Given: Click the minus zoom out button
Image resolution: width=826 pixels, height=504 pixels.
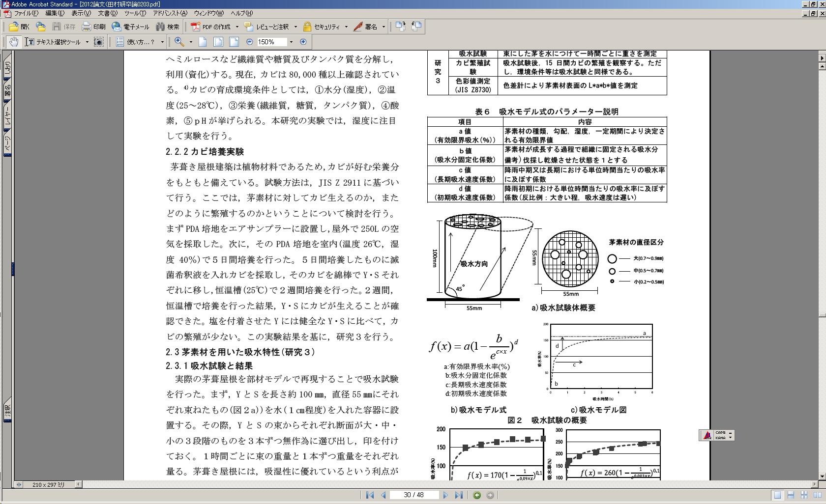Looking at the screenshot, I should (x=250, y=42).
